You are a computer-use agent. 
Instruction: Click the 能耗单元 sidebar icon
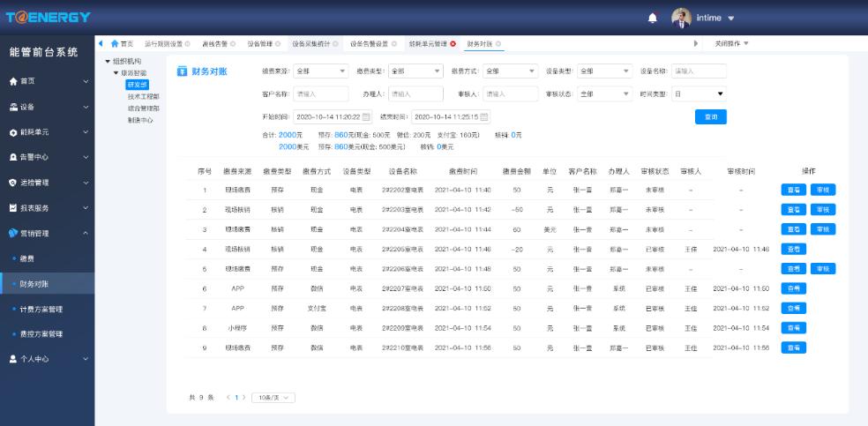pyautogui.click(x=13, y=133)
